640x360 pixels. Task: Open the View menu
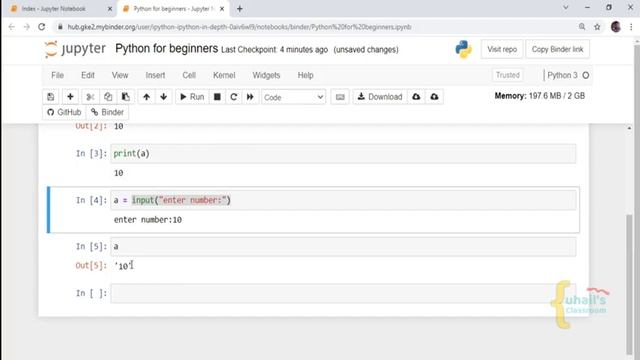tap(120, 75)
